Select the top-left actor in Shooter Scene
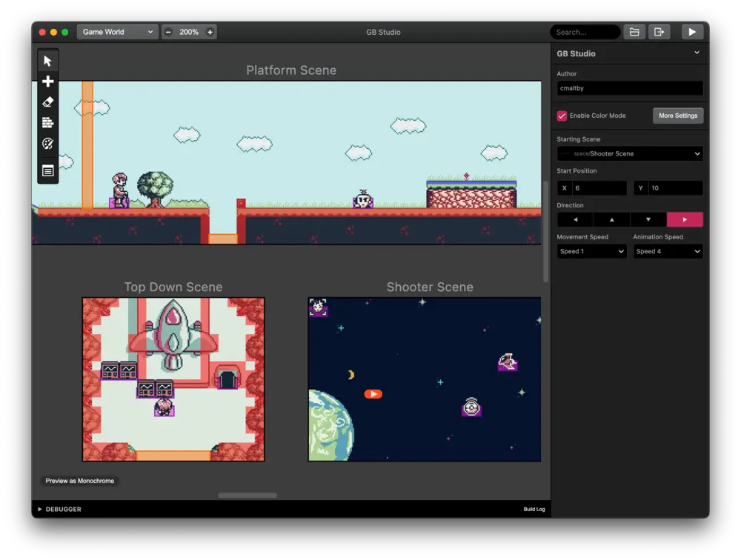 [318, 307]
